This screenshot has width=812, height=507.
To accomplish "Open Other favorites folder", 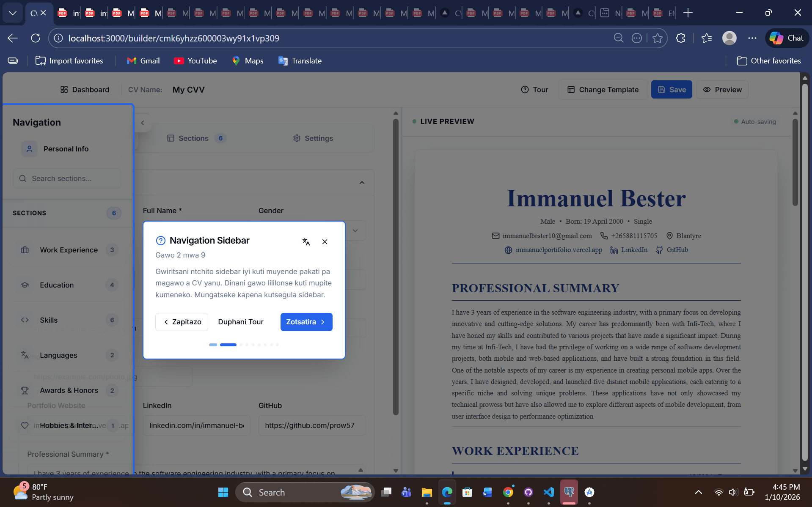I will pyautogui.click(x=768, y=61).
